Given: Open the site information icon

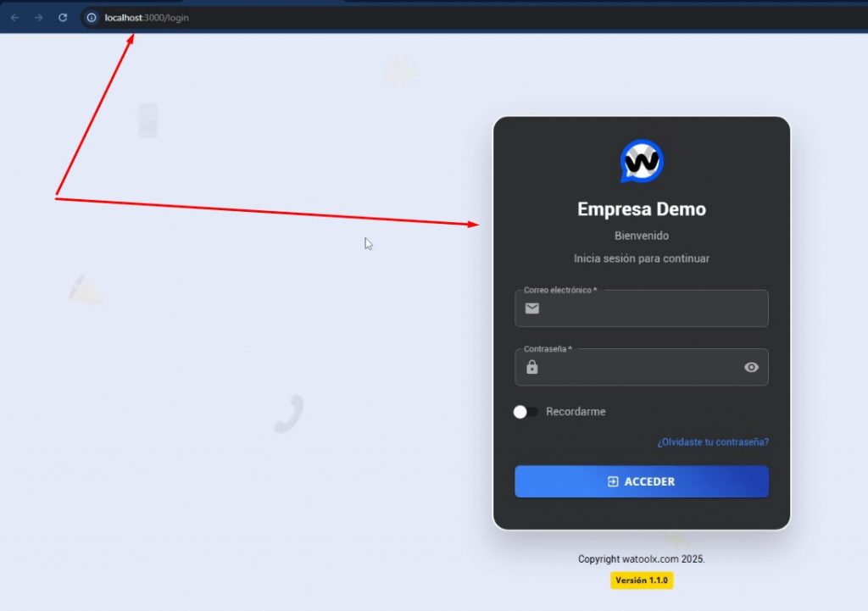Looking at the screenshot, I should (92, 17).
